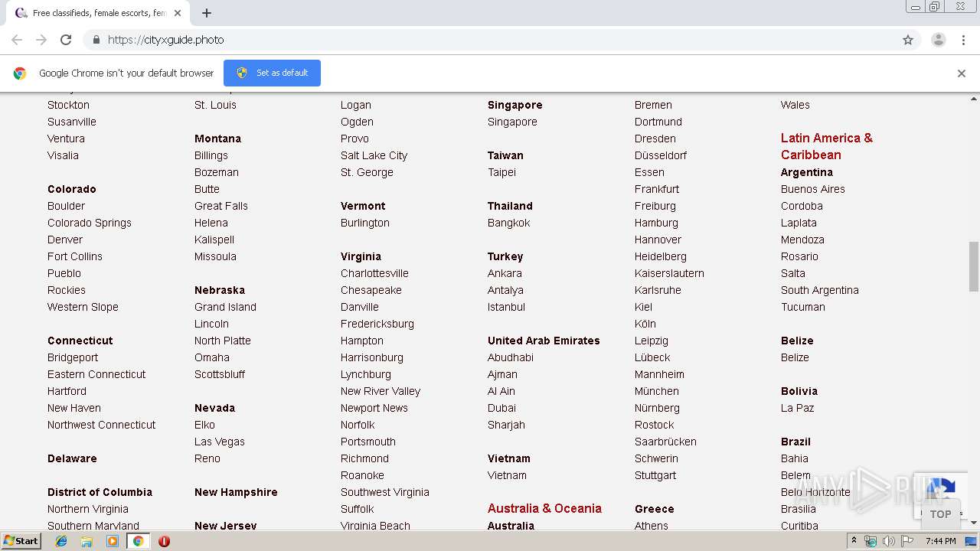The image size is (980, 551).
Task: Click the page vertical scrollbar thumb
Action: pyautogui.click(x=974, y=266)
